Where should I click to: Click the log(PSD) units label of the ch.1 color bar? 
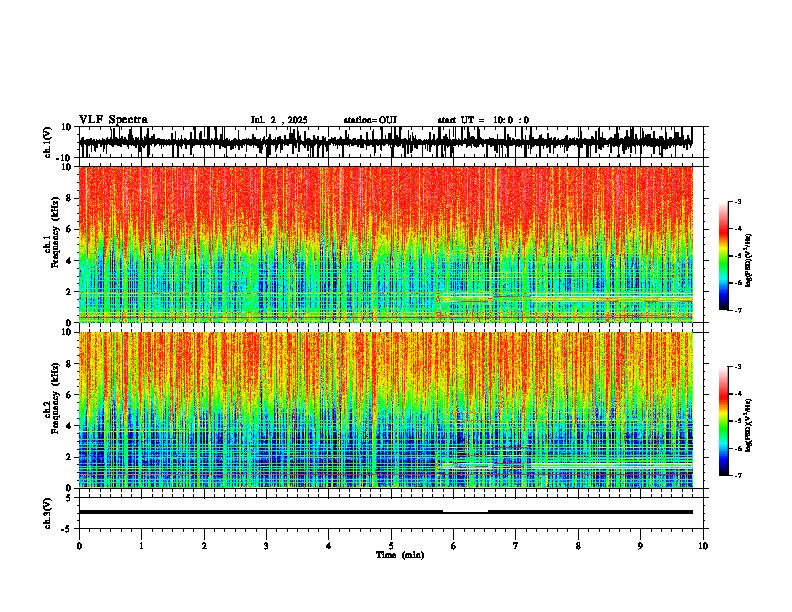click(x=749, y=260)
